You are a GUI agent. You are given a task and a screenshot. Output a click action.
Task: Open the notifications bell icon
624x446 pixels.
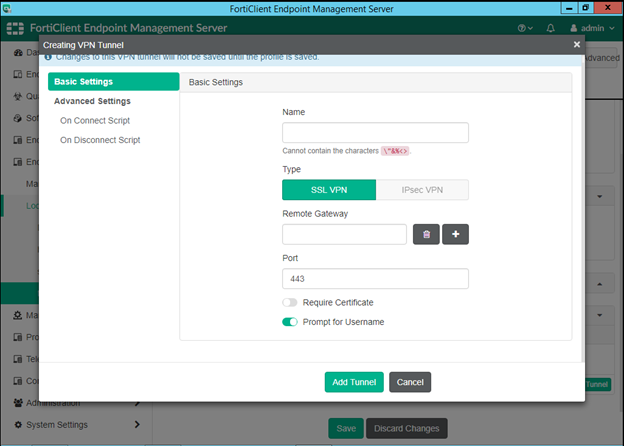pos(551,28)
